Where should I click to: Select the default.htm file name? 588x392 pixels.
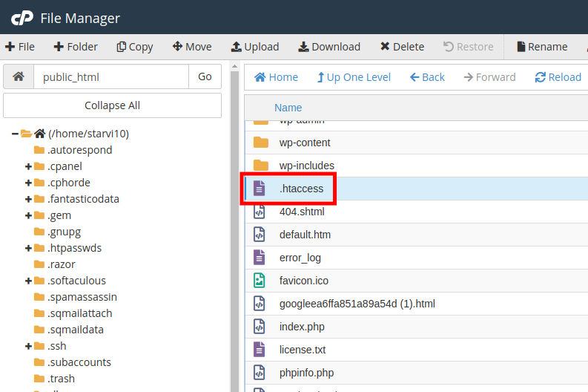click(305, 235)
